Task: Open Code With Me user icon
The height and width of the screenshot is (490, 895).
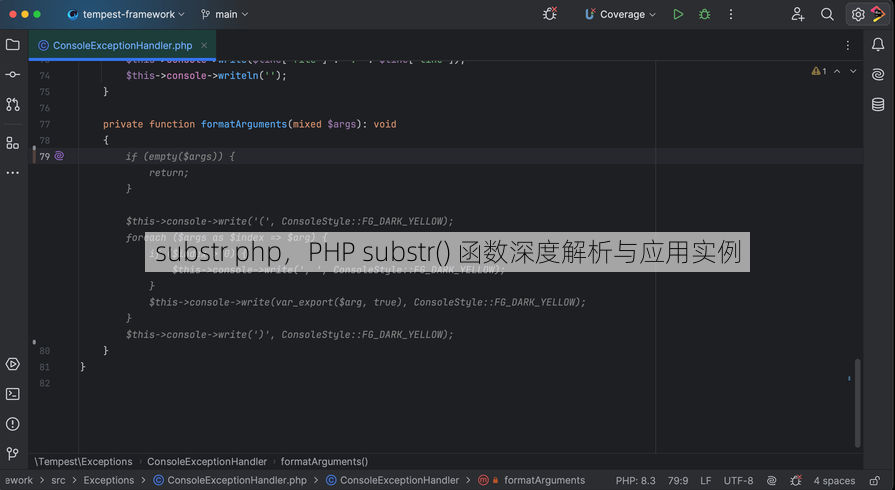Action: tap(798, 14)
